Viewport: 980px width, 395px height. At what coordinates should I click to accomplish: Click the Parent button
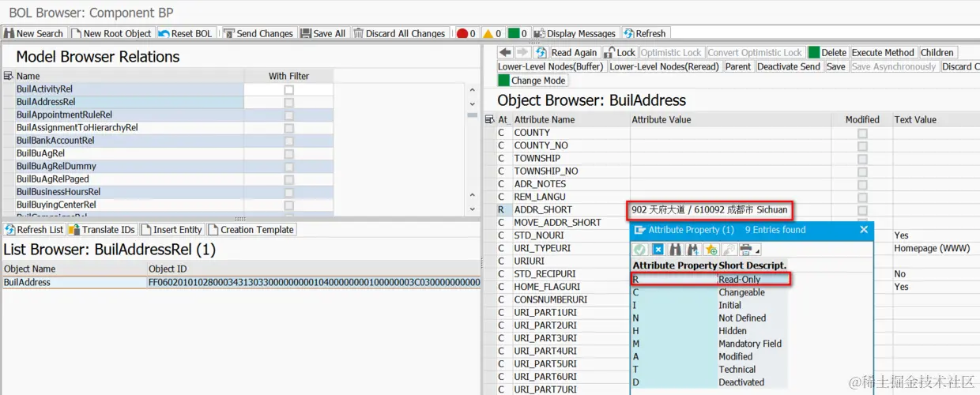pos(738,66)
